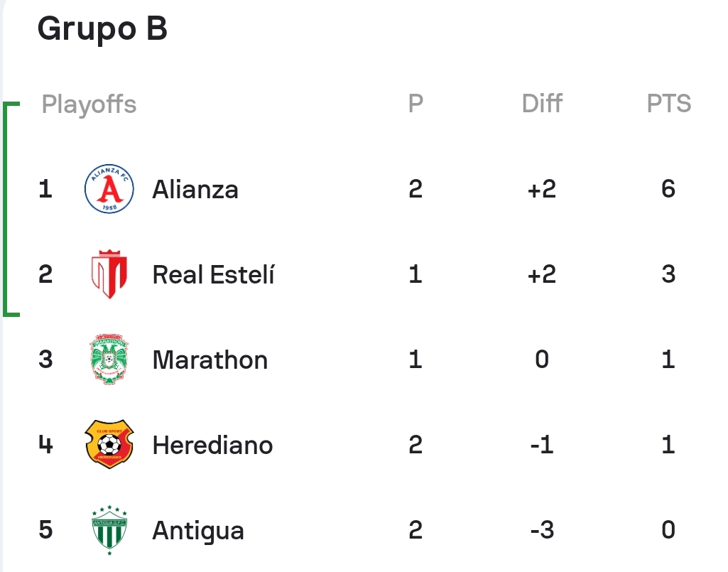Open the Real Estelí team link
The height and width of the screenshot is (572, 728).
pos(213,274)
